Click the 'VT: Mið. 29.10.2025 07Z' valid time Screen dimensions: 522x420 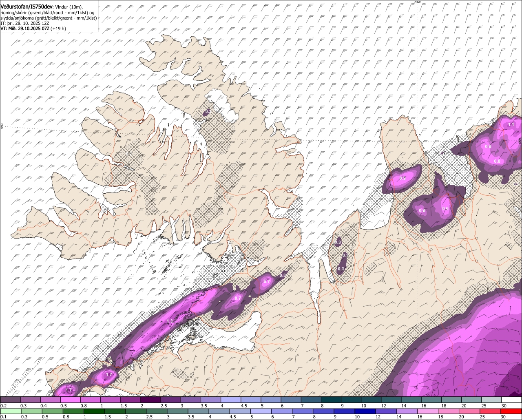tap(25, 29)
